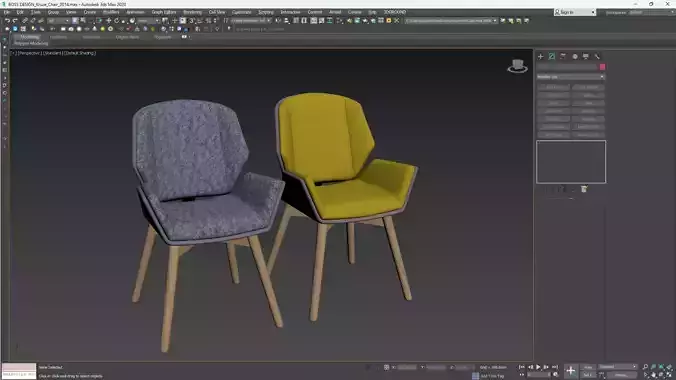Expand the Polygon Modeling panel
Screen dimensions: 676x380
coord(31,44)
